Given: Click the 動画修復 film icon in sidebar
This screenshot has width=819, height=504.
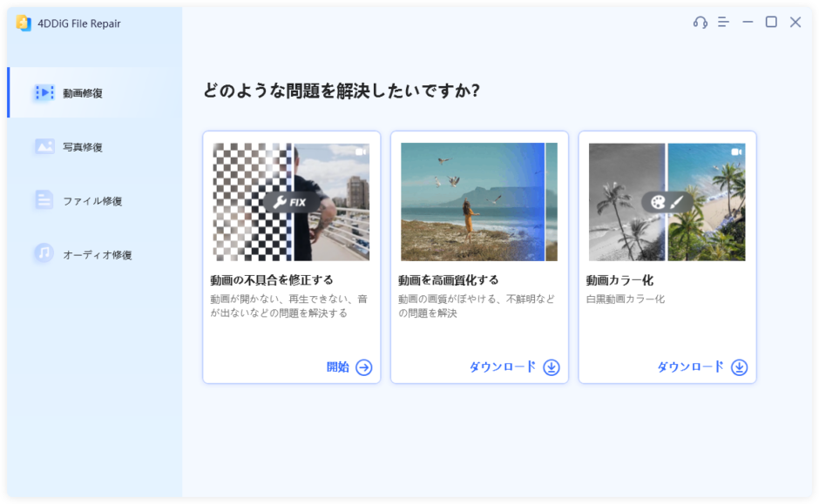Looking at the screenshot, I should (x=44, y=93).
